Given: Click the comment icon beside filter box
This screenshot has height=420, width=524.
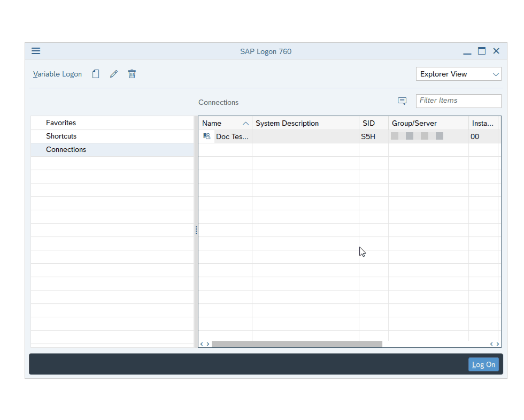Looking at the screenshot, I should pyautogui.click(x=402, y=101).
